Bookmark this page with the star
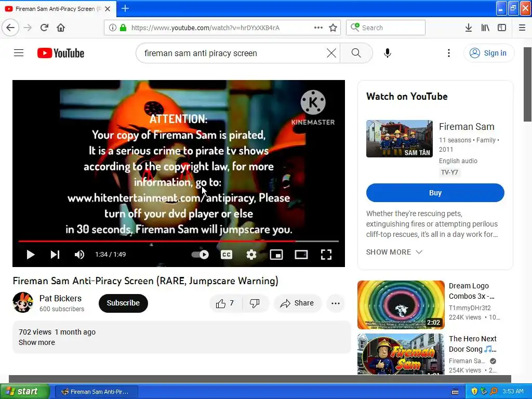The height and width of the screenshot is (399, 532). pyautogui.click(x=333, y=28)
